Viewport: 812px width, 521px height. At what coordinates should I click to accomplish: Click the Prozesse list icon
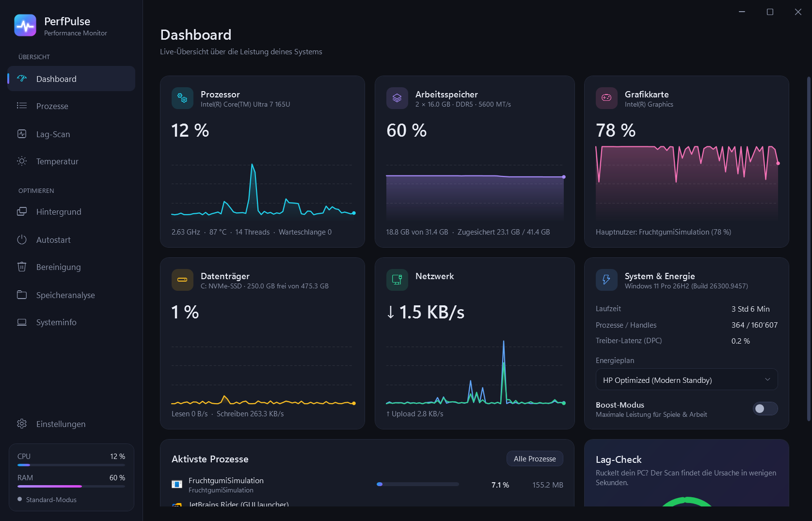point(22,106)
